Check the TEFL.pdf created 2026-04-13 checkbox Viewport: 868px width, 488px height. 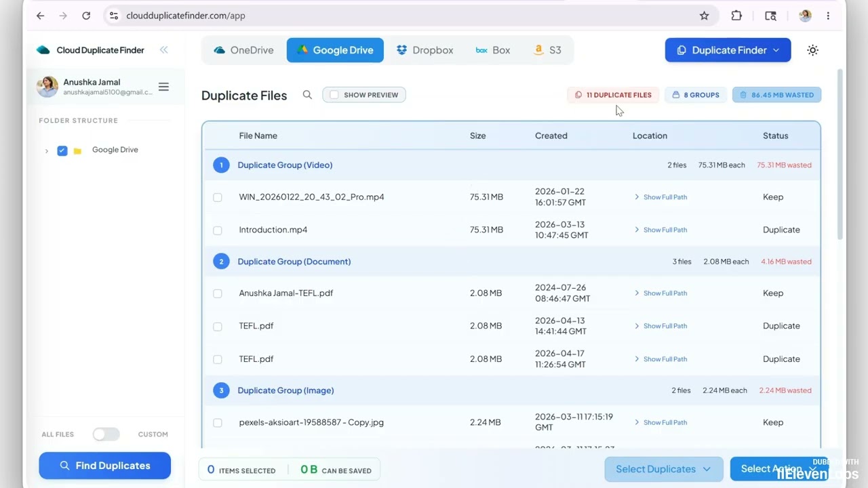218,327
